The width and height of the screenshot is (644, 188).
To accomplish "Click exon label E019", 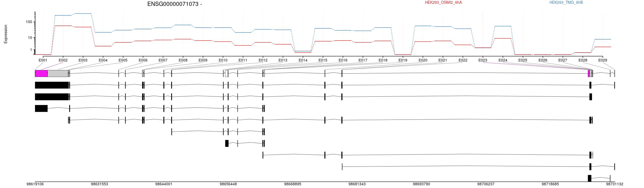I will pos(403,60).
